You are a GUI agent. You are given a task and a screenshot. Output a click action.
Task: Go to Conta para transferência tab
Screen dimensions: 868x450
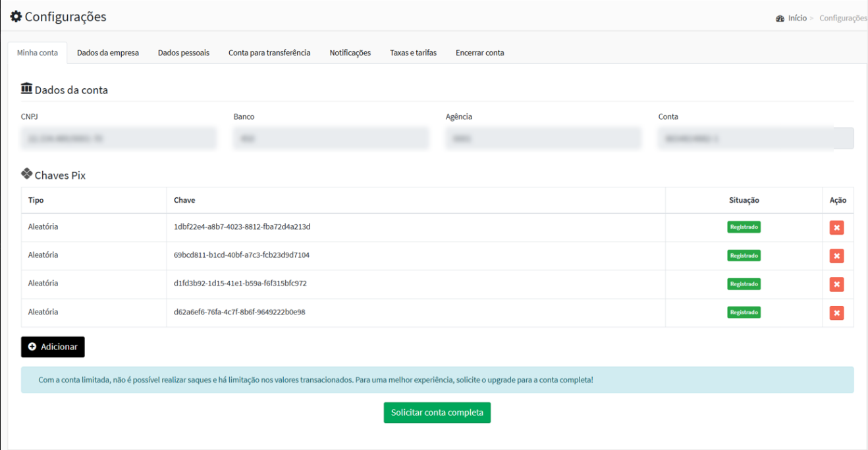point(269,53)
